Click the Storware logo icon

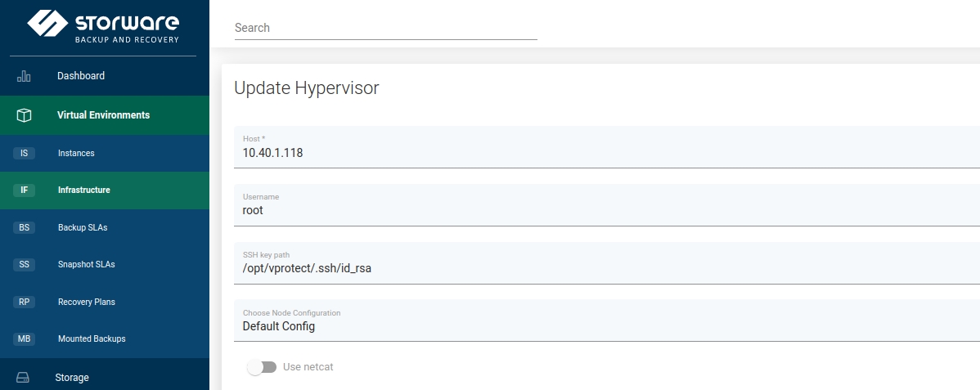pyautogui.click(x=47, y=23)
